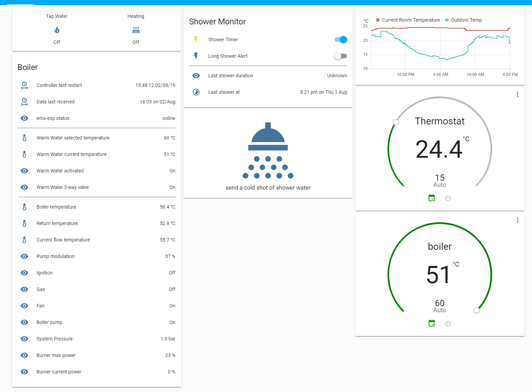The image size is (532, 392).
Task: Click the eye icon next to Warm Water activated
Action: (x=24, y=171)
